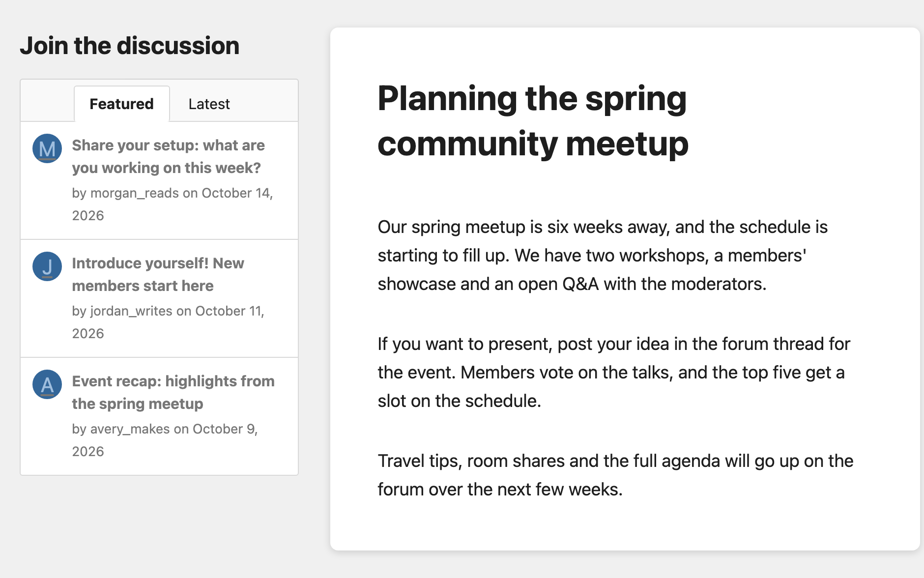Click the October 14 post date
This screenshot has width=924, height=578.
(x=173, y=204)
